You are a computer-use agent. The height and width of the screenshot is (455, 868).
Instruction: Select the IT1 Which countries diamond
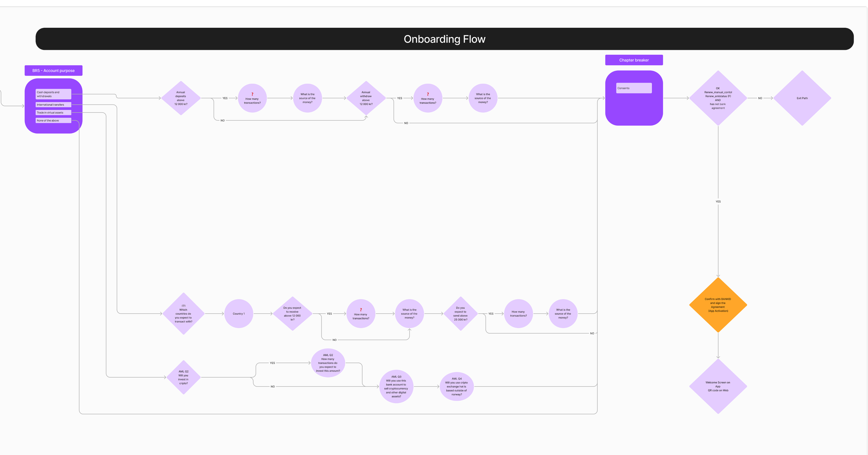point(184,314)
